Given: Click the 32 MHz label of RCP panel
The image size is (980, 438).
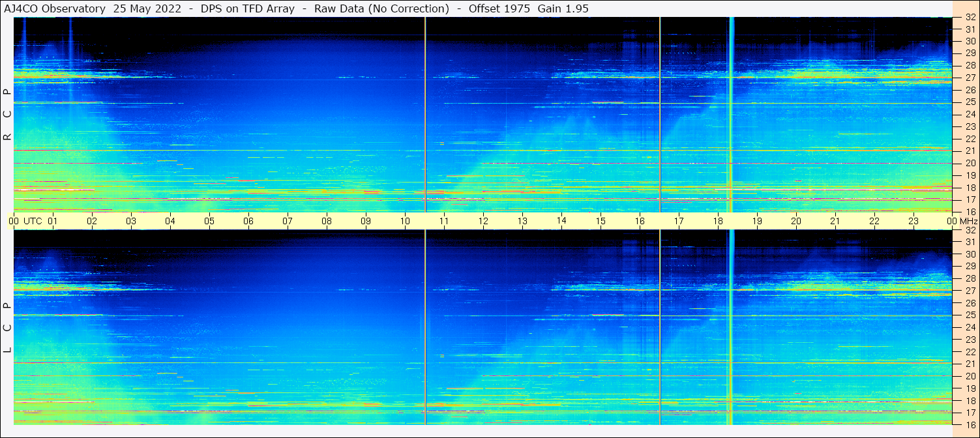Looking at the screenshot, I should pyautogui.click(x=970, y=18).
